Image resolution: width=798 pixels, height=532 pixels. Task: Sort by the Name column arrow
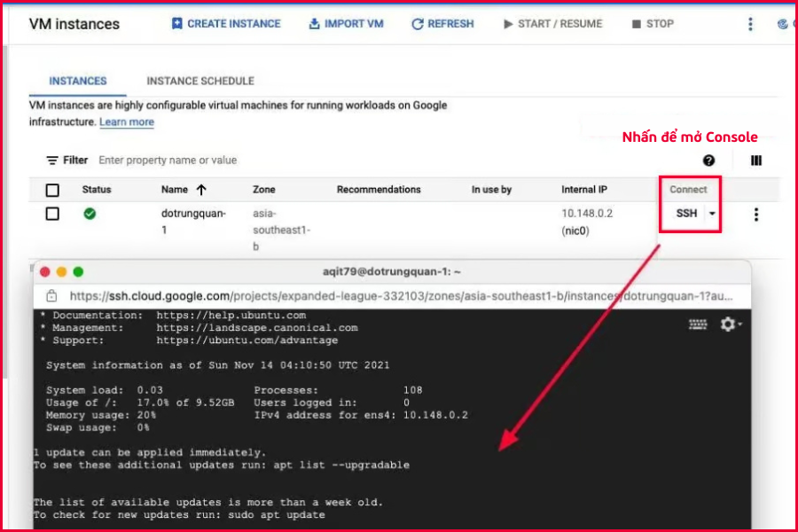click(201, 190)
